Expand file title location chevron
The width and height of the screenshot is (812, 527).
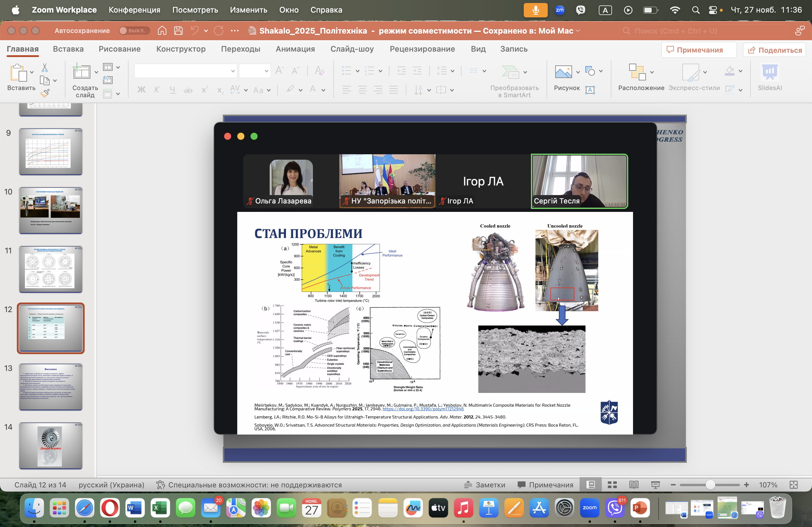(x=577, y=31)
